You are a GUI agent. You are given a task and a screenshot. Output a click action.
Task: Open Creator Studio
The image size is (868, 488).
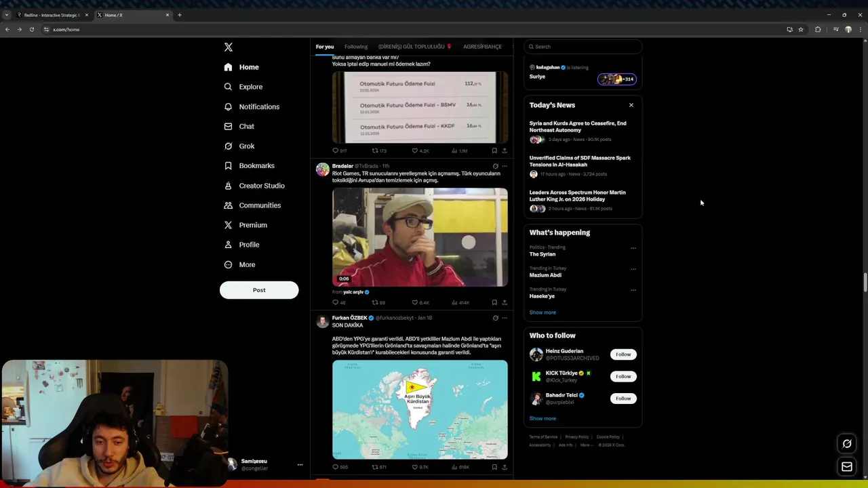[x=254, y=186]
